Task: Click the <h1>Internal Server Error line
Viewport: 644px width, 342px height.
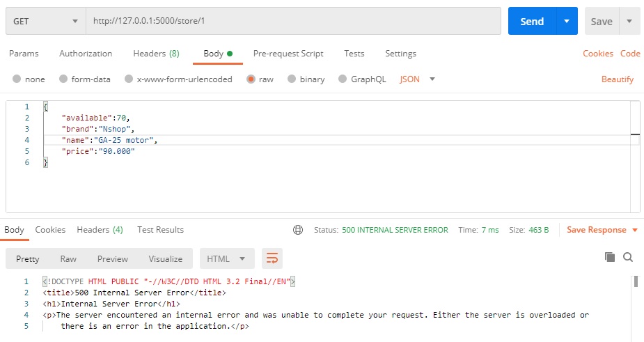Action: [x=111, y=304]
